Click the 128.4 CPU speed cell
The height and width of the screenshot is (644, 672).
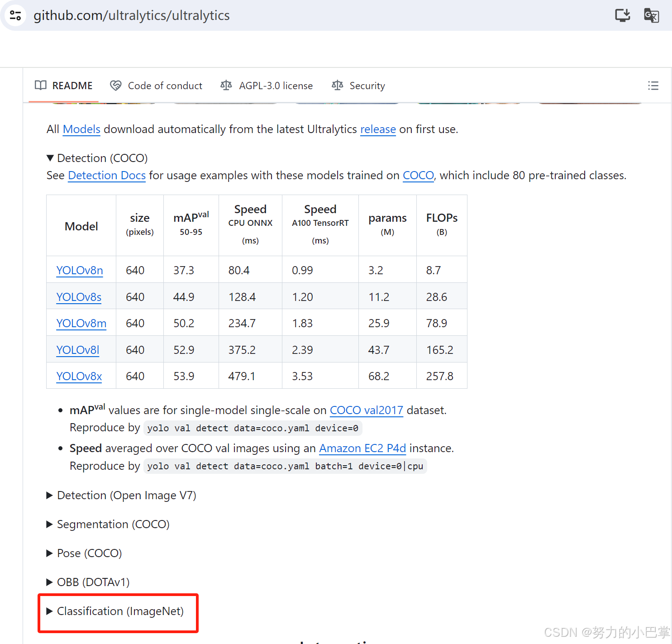pyautogui.click(x=250, y=297)
